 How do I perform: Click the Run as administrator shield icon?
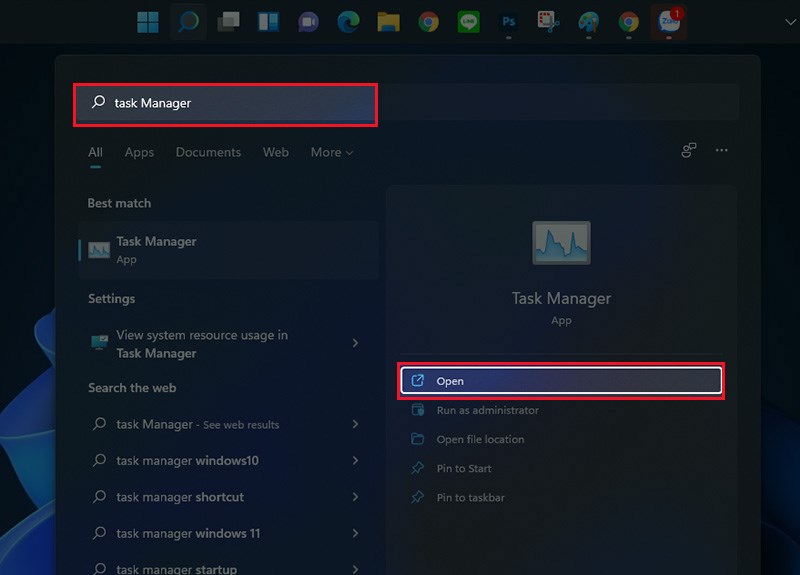point(417,410)
